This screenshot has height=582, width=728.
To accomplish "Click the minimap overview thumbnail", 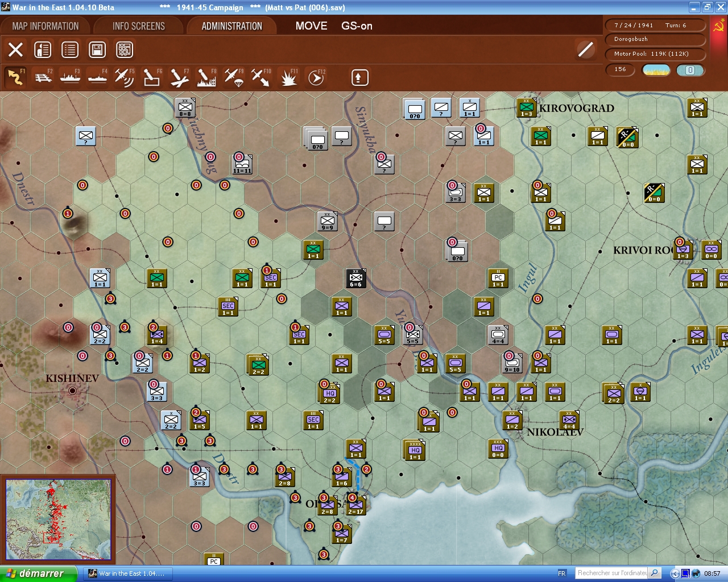I will (57, 519).
